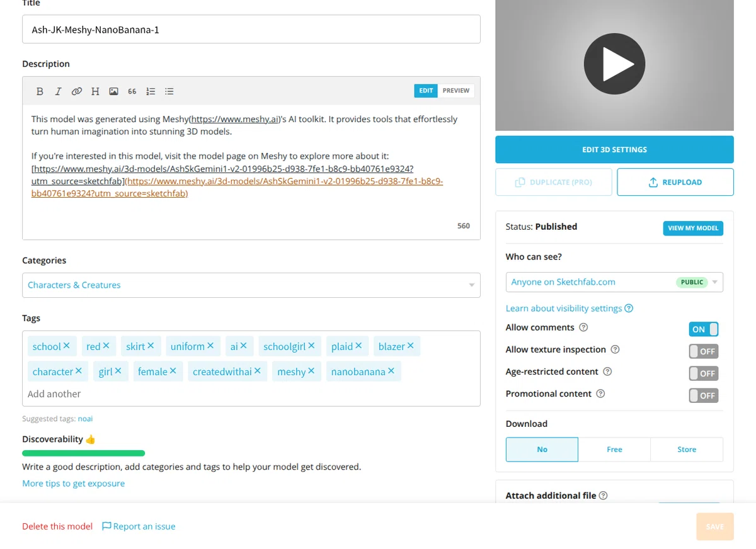Enable Allow texture inspection switch
The height and width of the screenshot is (549, 756).
coord(703,351)
